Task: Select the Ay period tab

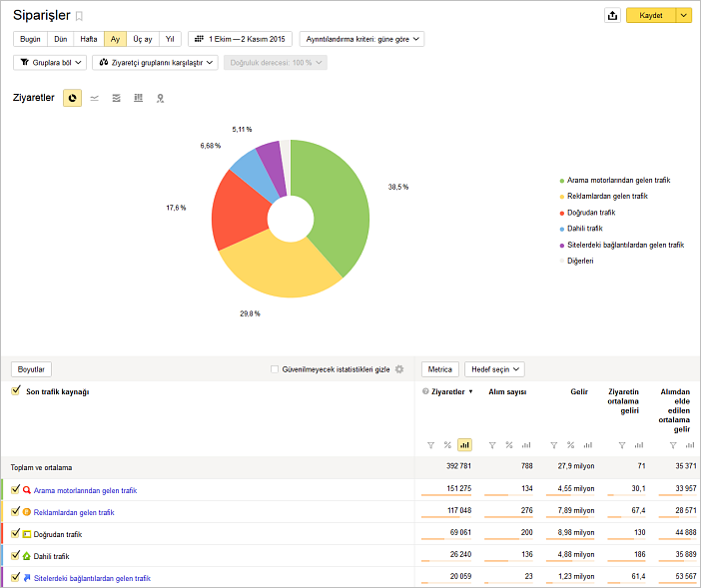Action: point(116,39)
